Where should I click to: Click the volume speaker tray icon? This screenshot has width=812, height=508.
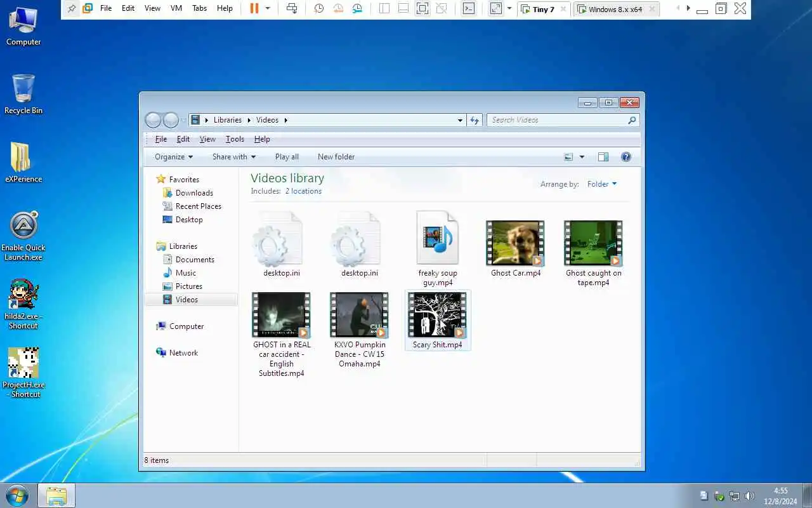(749, 496)
